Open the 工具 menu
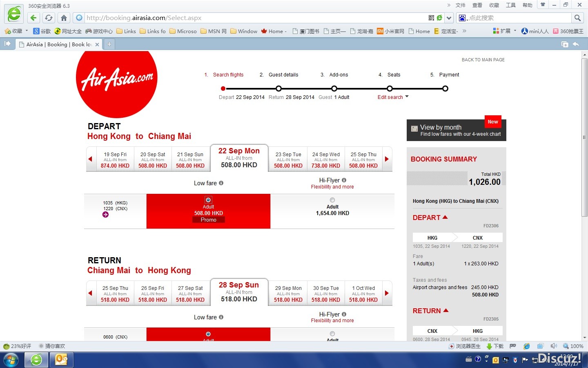 click(x=511, y=5)
